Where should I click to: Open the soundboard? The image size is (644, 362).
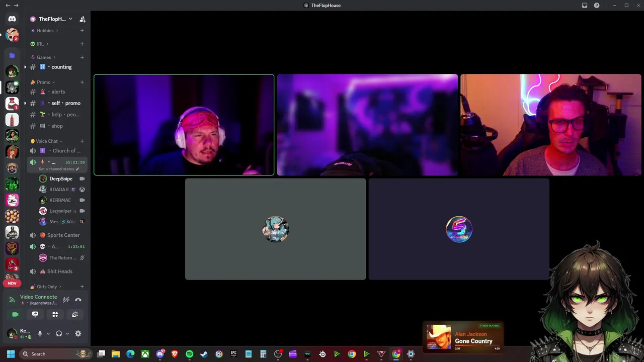(75, 314)
